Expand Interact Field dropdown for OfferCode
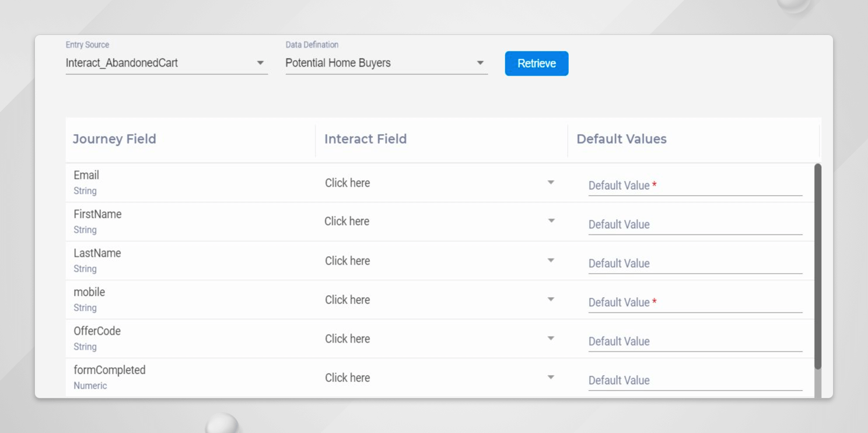868x433 pixels. [x=439, y=338]
